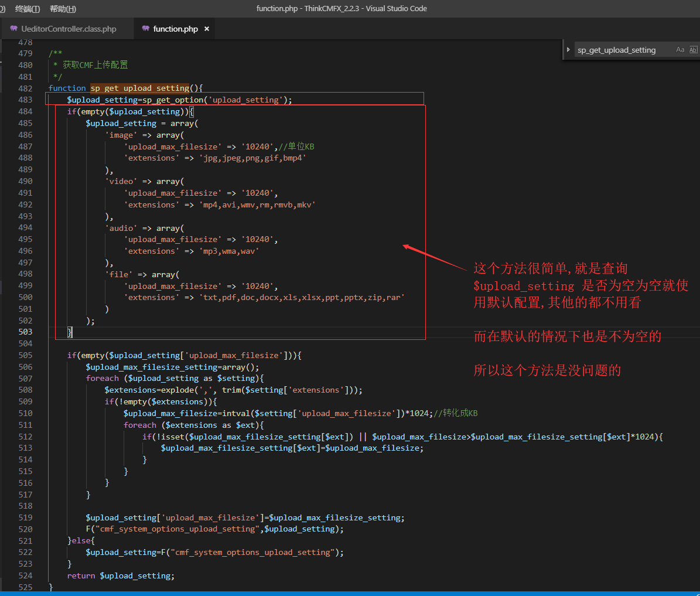Click line number 521 beside else

click(25, 541)
